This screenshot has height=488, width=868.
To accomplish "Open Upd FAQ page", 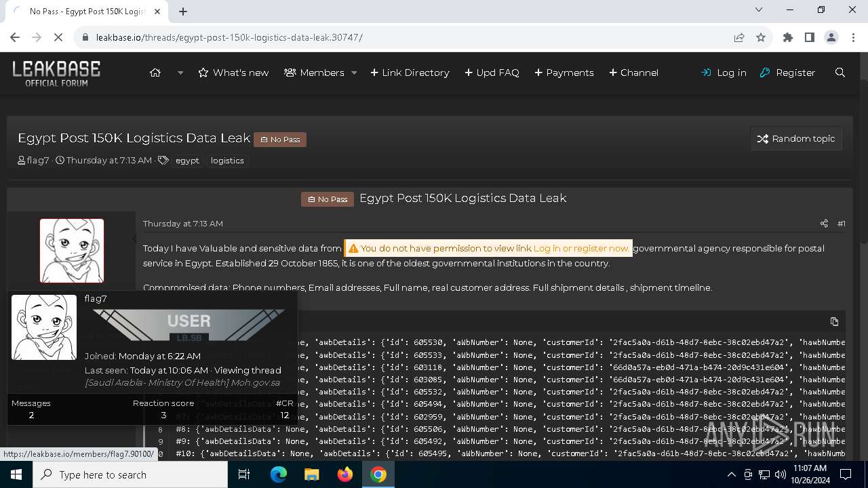I will click(x=492, y=73).
